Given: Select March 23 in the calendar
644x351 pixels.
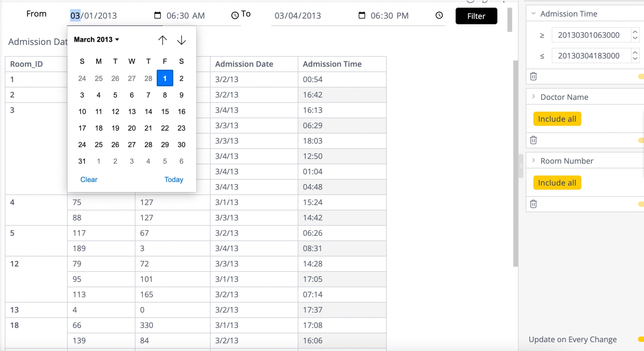Looking at the screenshot, I should click(181, 128).
